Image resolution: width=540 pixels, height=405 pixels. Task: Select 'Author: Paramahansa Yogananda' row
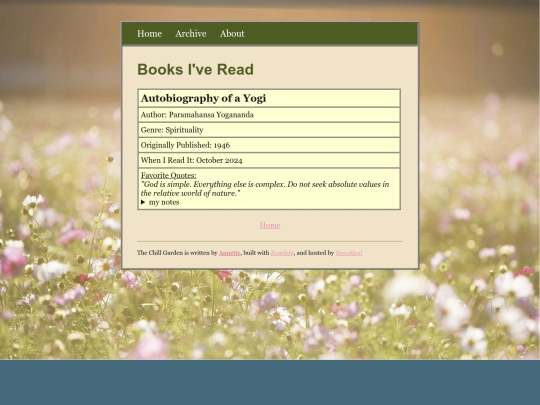(269, 115)
